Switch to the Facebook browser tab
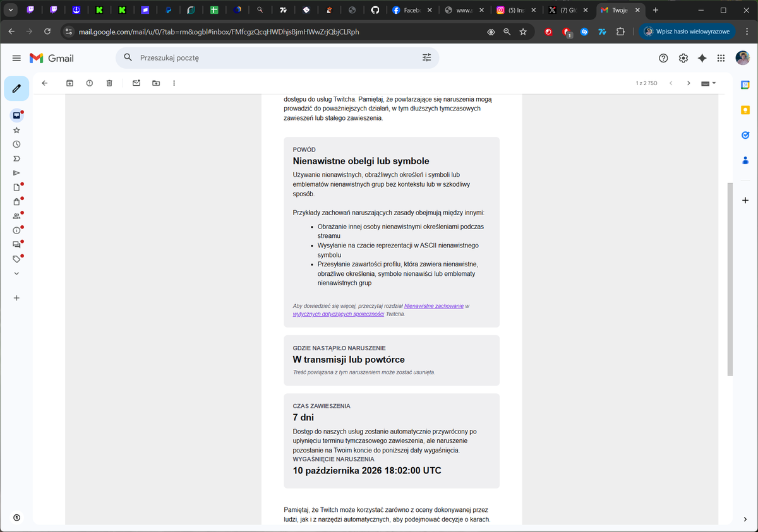 tap(412, 10)
